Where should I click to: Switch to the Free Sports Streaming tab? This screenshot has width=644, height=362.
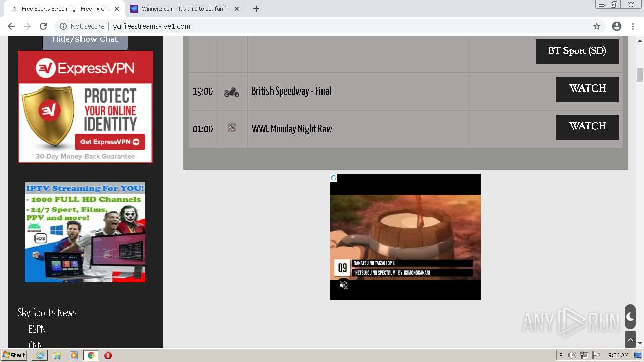click(64, 9)
